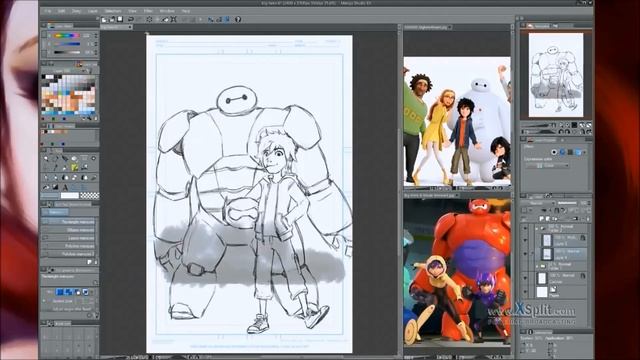640x360 pixels.
Task: Click the Fill bucket toolbar icon
Action: [165, 19]
